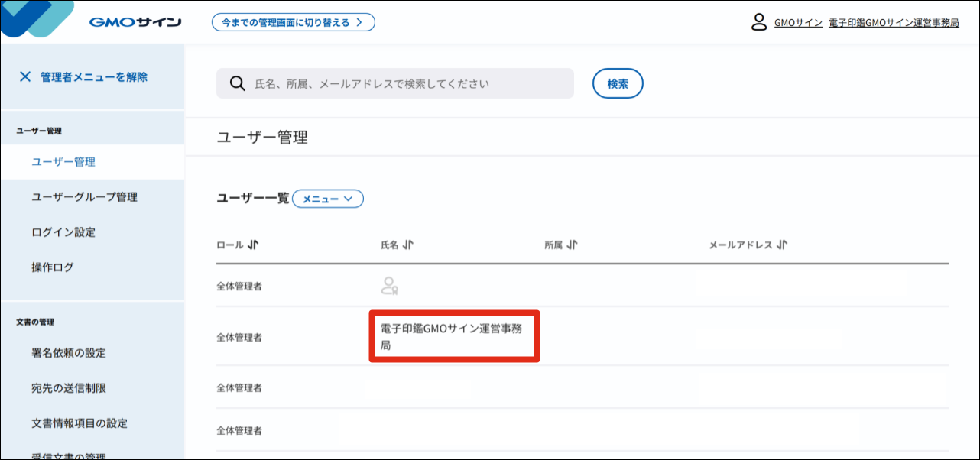Viewport: 980px width, 460px height.
Task: Click the X icon next to 管理者メニューを解除
Action: (25, 76)
